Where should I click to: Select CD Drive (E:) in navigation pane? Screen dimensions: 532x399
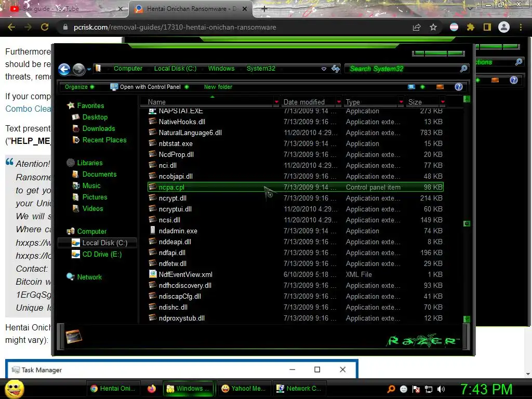click(x=102, y=254)
